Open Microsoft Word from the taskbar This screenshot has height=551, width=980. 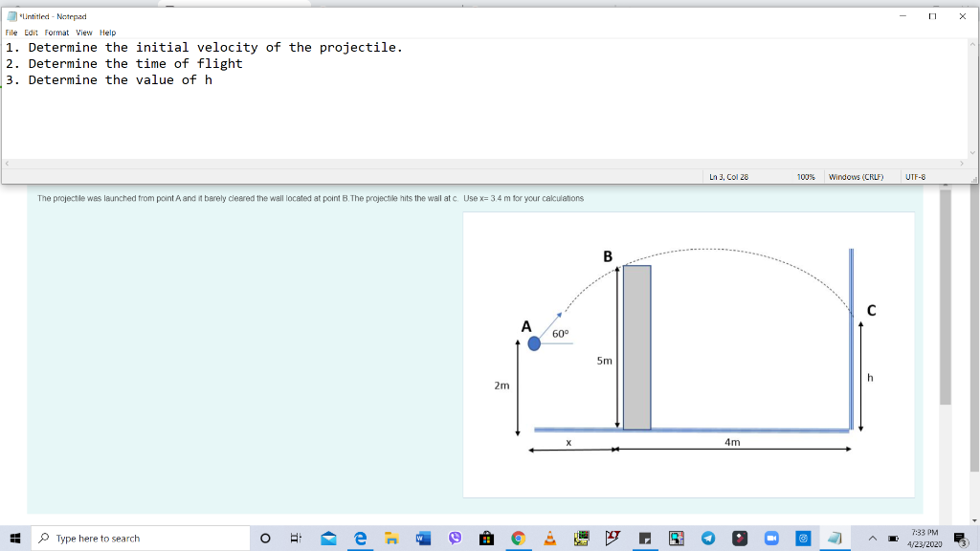pyautogui.click(x=421, y=538)
